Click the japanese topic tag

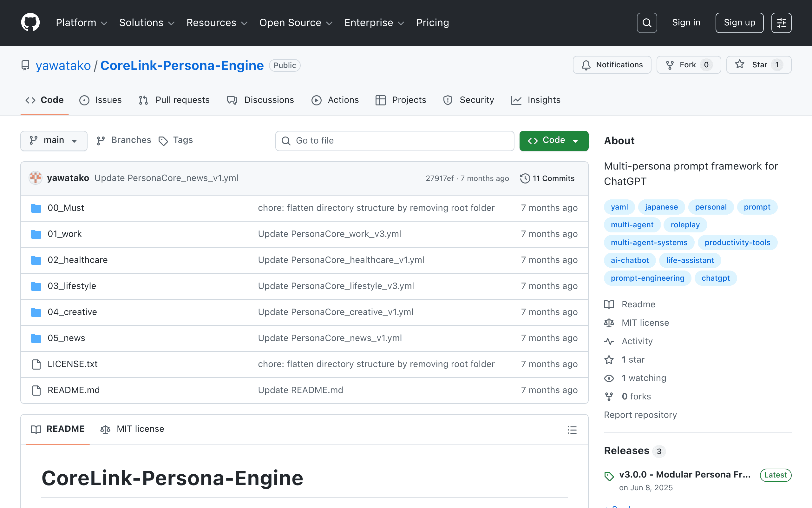[661, 207]
